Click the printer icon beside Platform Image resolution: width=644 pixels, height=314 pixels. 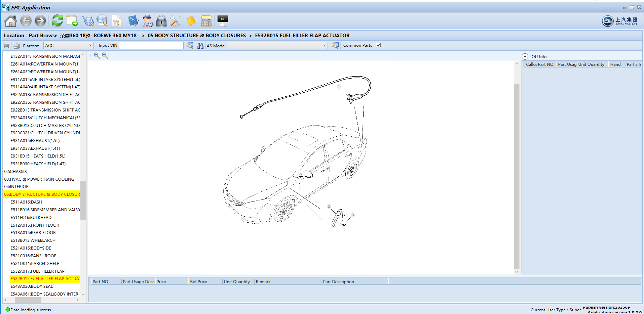(x=16, y=46)
